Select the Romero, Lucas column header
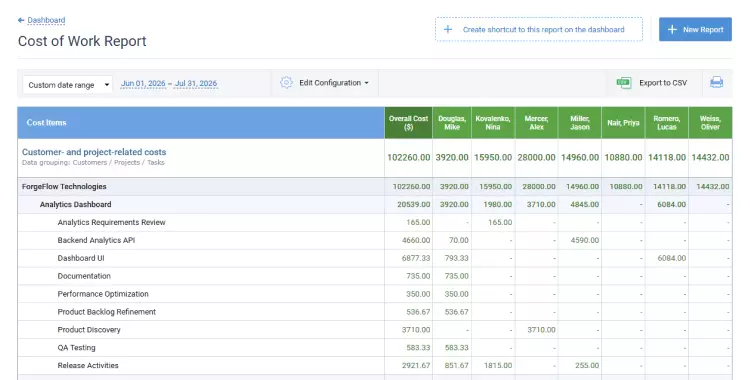The height and width of the screenshot is (380, 750). [x=667, y=123]
